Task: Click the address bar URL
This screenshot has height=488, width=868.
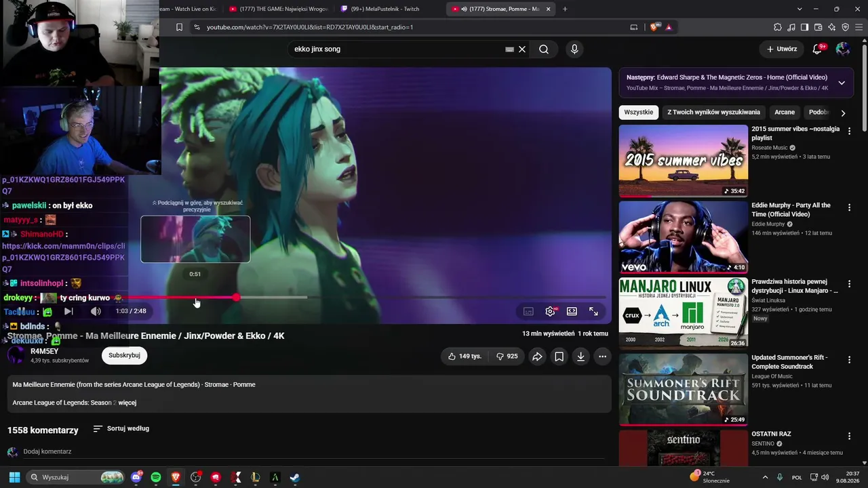Action: point(310,27)
